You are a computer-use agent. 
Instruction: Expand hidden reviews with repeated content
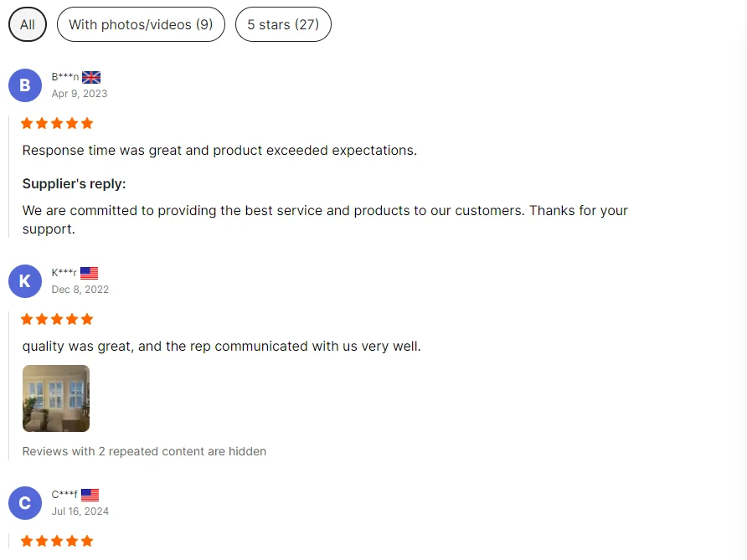click(x=144, y=451)
